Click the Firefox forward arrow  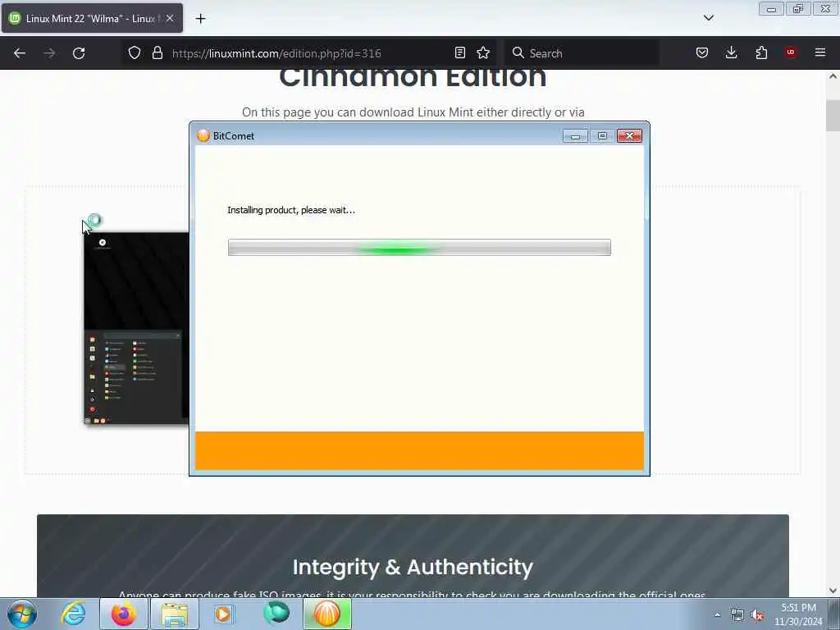click(49, 53)
